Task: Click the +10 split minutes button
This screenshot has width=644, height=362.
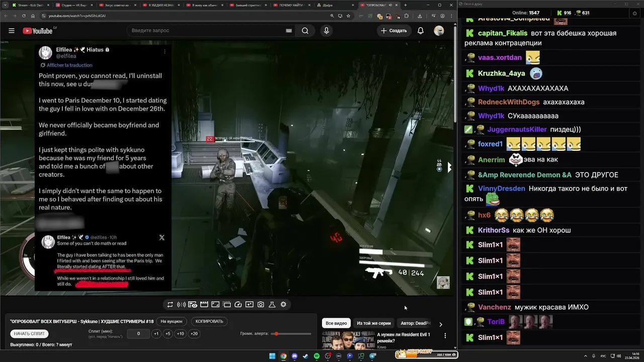Action: pos(181,334)
